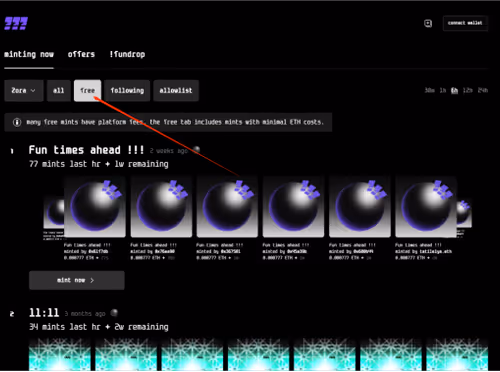Click the avatar icon next to 2 weeks ago

tap(197, 150)
